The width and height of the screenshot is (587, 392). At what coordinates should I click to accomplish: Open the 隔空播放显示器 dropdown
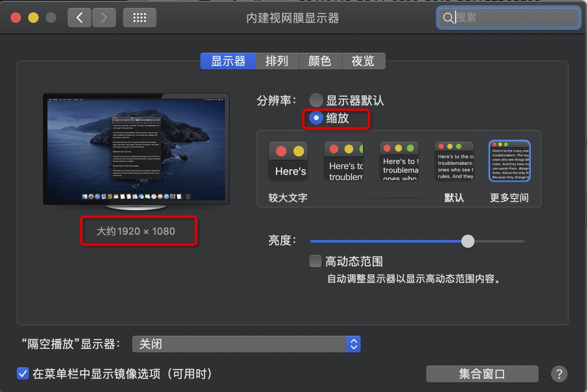[246, 344]
